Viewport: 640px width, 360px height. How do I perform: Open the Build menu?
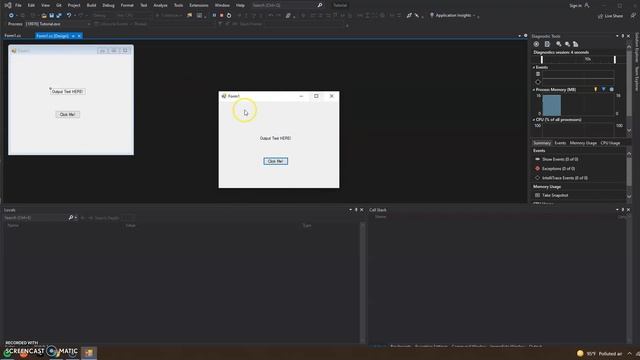(x=91, y=5)
